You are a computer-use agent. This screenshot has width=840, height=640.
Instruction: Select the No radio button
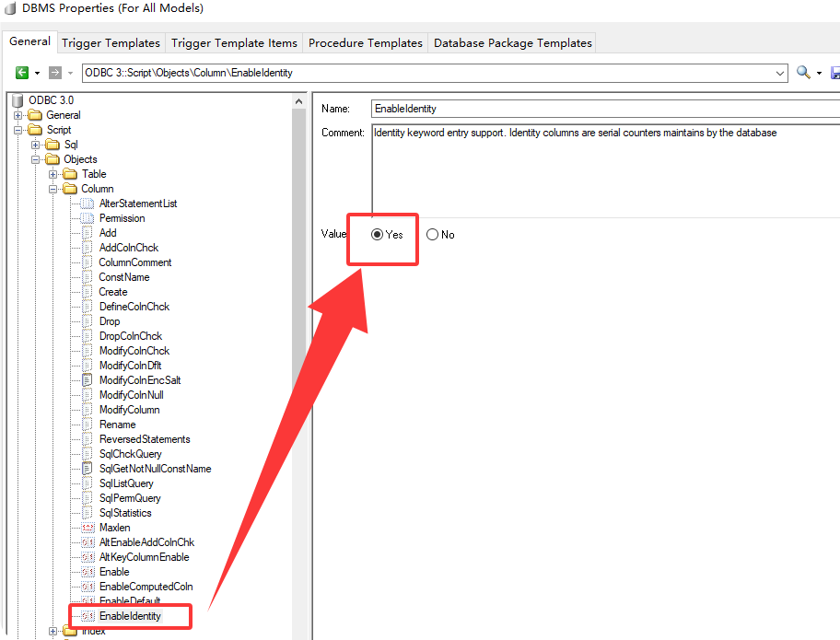pos(432,235)
